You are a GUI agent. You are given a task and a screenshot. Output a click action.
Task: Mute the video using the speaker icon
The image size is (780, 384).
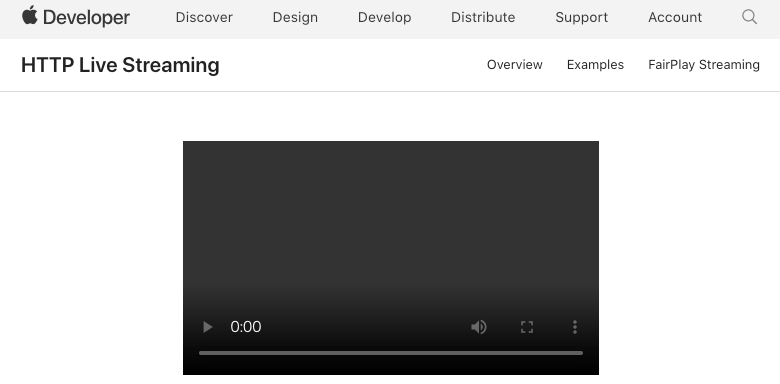[479, 327]
